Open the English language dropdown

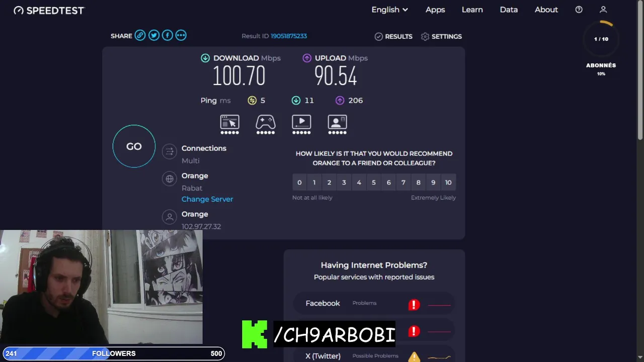coord(389,10)
